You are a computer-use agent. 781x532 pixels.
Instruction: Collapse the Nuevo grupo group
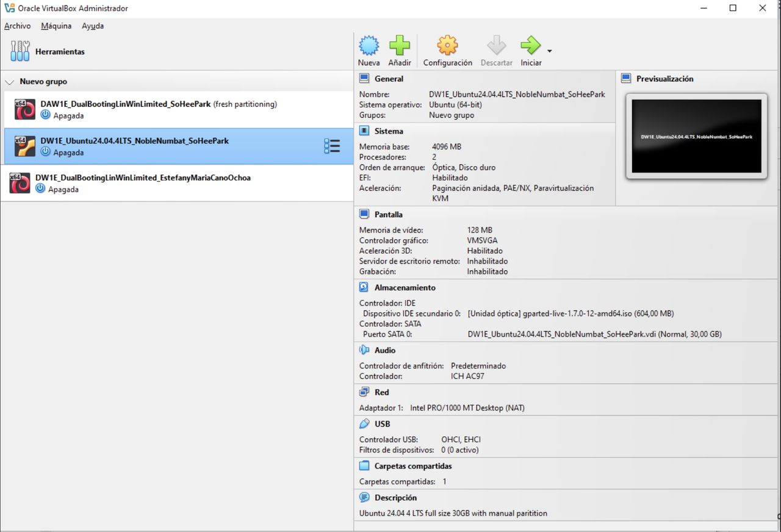point(10,81)
